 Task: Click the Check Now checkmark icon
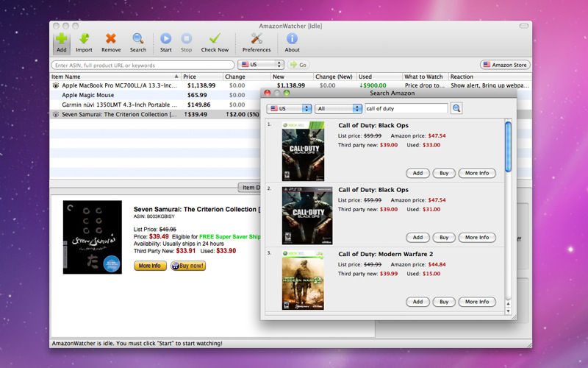215,38
